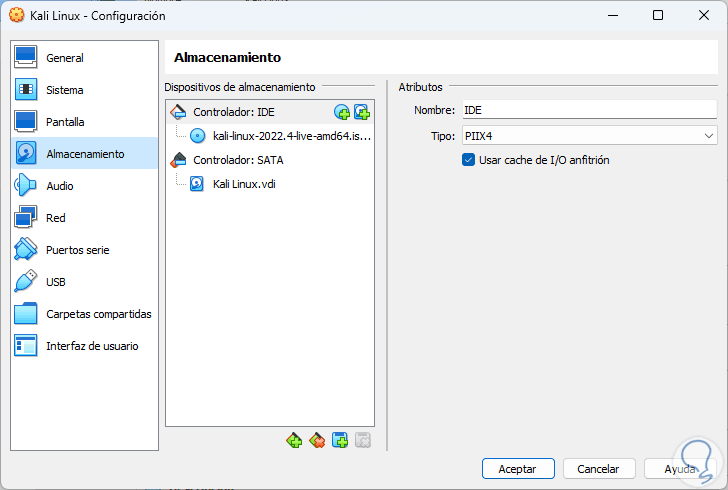Select the Controlador: IDE tree item
The image size is (728, 490).
(x=233, y=112)
